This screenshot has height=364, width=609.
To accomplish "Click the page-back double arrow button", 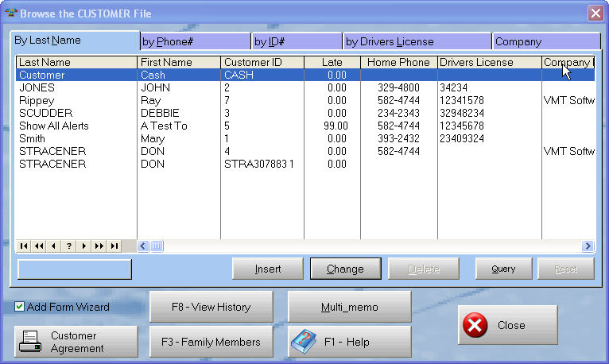I will [x=39, y=246].
